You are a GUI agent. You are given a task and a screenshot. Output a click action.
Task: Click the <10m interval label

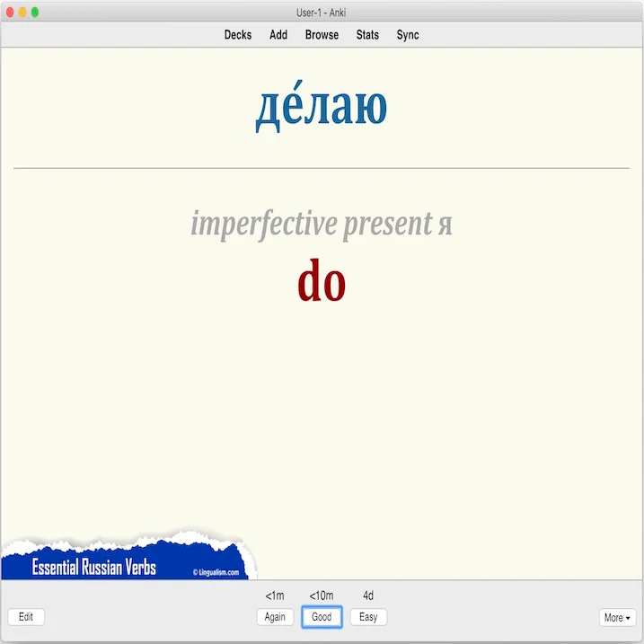coord(322,595)
